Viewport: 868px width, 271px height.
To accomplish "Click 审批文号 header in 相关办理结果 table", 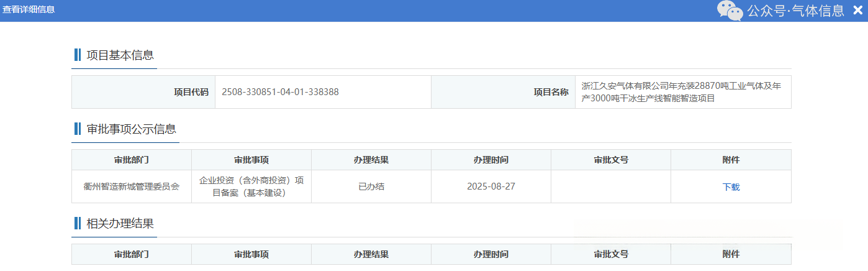I will [x=611, y=254].
